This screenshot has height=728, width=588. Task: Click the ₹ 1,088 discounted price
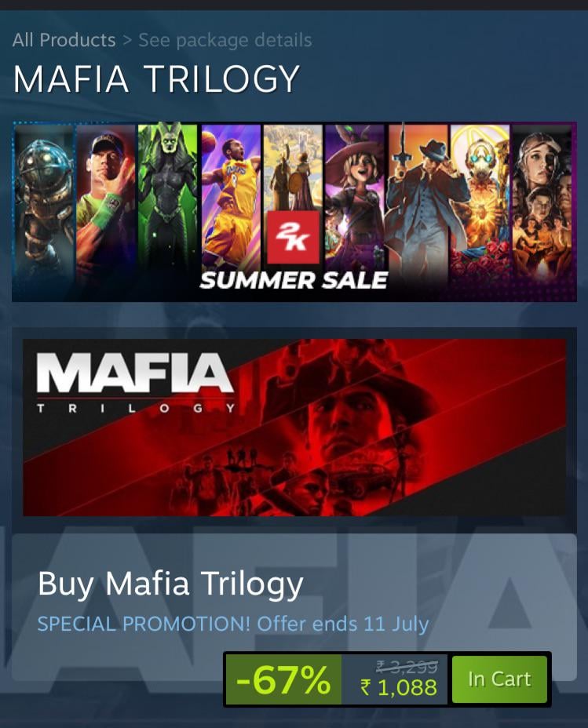(399, 688)
